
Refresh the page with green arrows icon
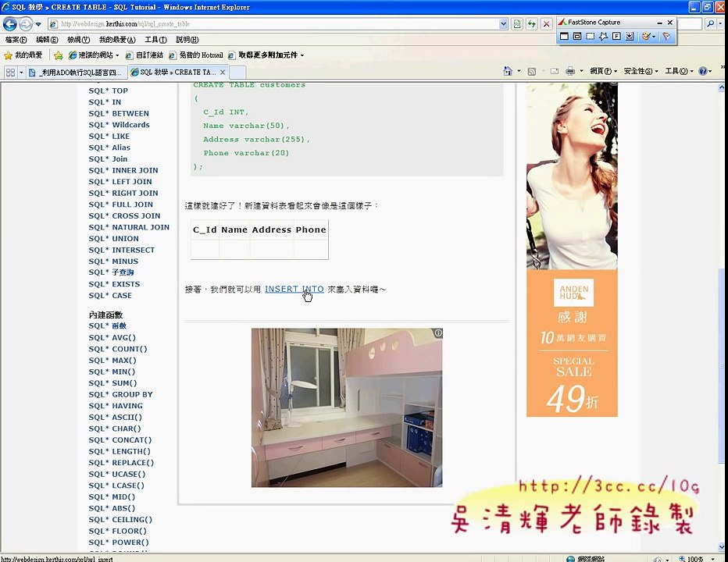(x=532, y=24)
